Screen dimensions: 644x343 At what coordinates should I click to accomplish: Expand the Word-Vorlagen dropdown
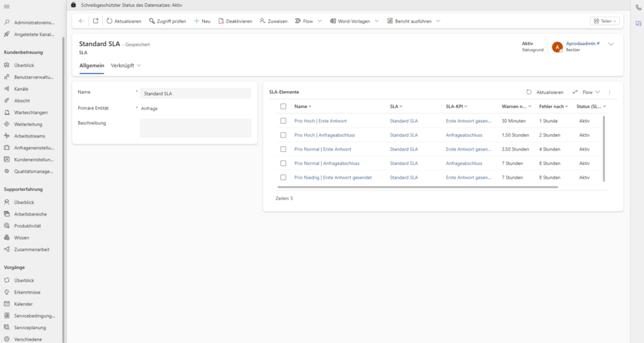click(x=376, y=21)
